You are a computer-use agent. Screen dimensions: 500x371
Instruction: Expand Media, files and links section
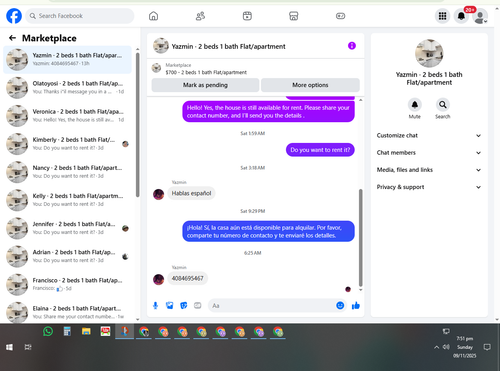(429, 170)
